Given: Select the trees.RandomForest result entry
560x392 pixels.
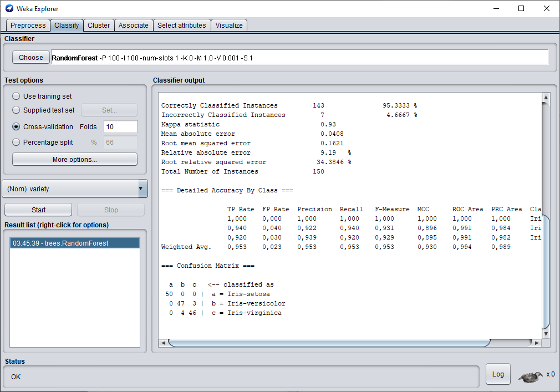Looking at the screenshot, I should click(x=74, y=243).
